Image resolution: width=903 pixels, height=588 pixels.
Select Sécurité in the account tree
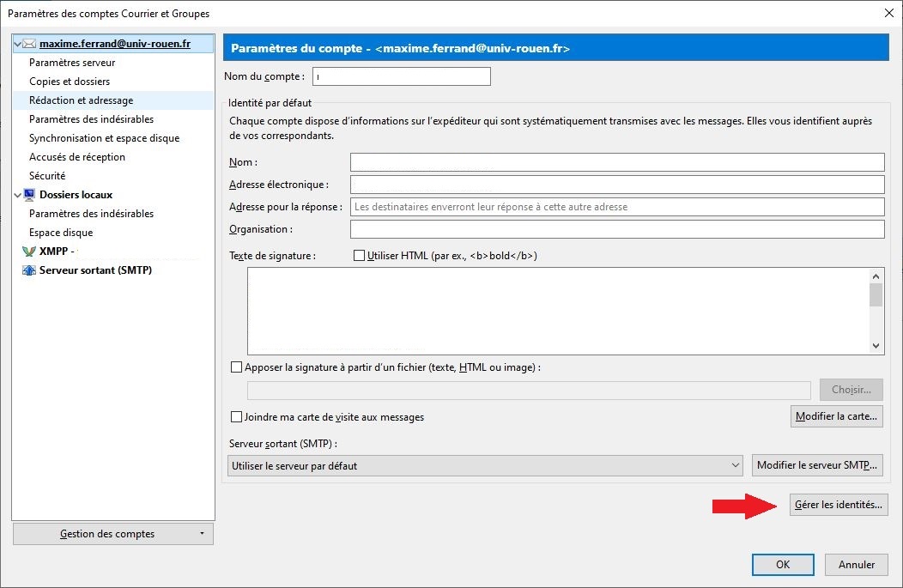point(47,176)
